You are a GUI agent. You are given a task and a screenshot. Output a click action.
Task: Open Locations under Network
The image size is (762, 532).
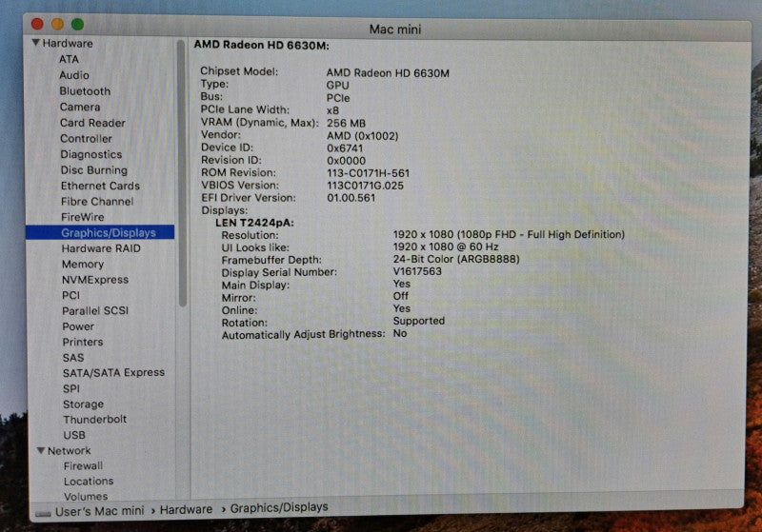pos(89,482)
